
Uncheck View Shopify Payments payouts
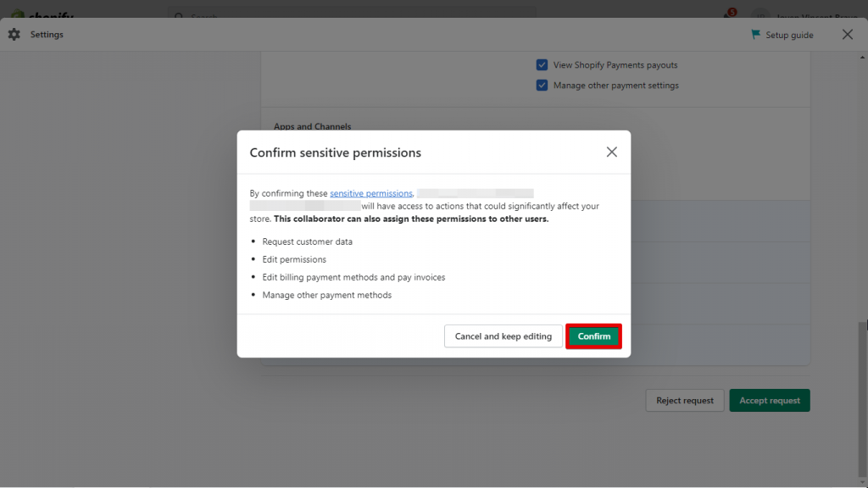[542, 64]
